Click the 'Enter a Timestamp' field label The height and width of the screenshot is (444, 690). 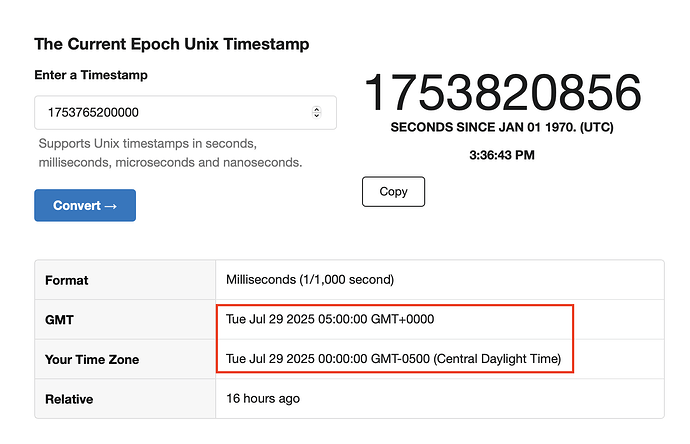[x=91, y=75]
